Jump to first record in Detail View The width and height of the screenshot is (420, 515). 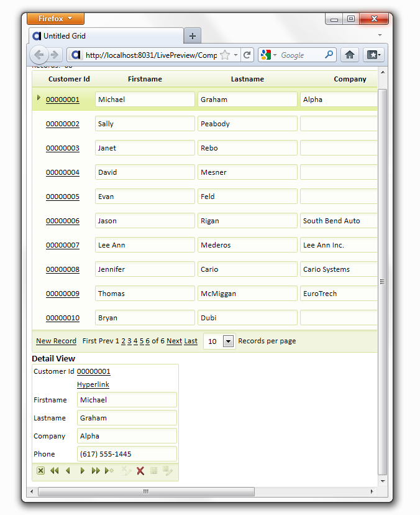click(x=55, y=471)
